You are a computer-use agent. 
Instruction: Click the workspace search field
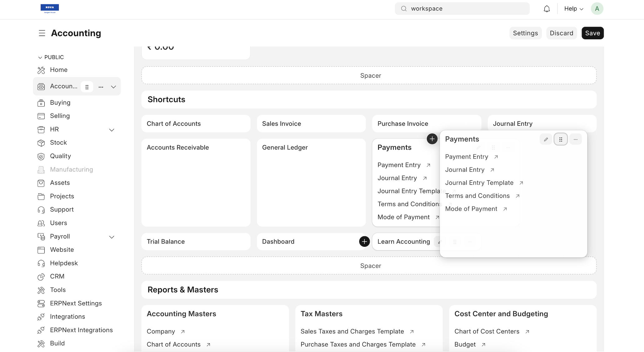[x=462, y=9]
